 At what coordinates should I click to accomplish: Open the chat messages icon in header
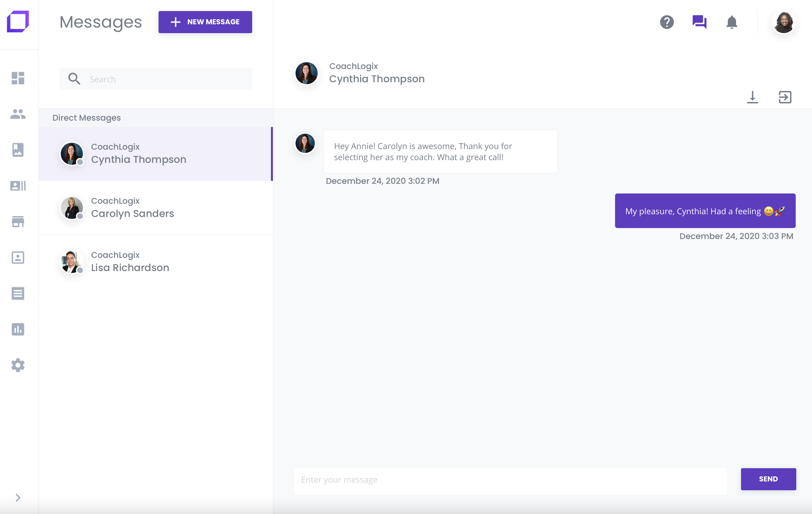tap(699, 22)
